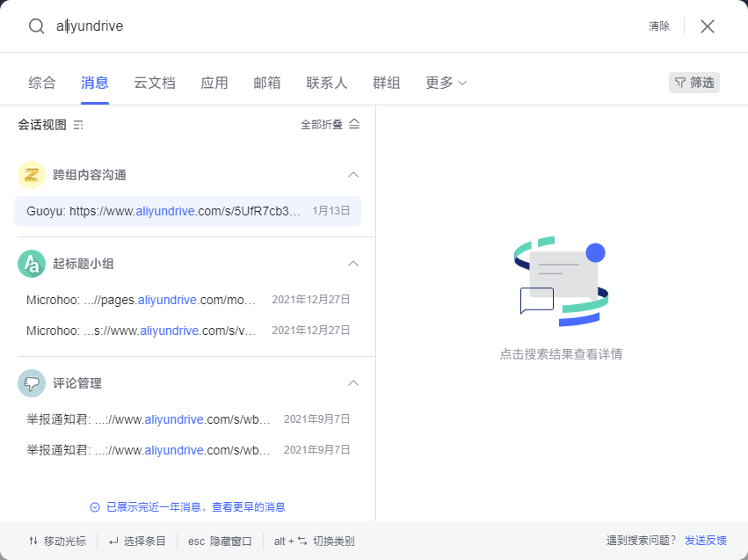The height and width of the screenshot is (560, 748).
Task: Open the 筛选 filter button
Action: [694, 83]
